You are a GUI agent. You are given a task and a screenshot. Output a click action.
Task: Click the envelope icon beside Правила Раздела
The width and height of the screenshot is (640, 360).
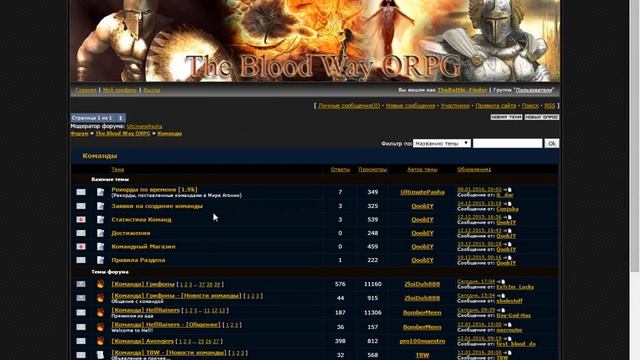click(81, 260)
